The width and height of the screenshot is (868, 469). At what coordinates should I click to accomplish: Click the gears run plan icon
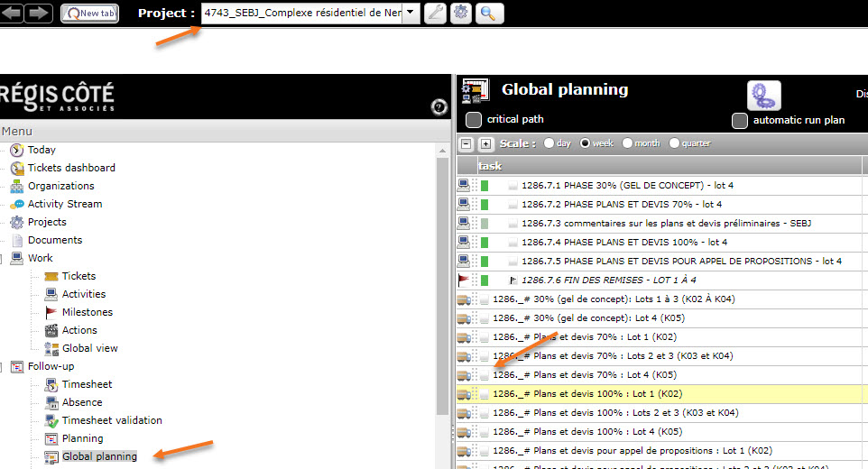[x=763, y=96]
